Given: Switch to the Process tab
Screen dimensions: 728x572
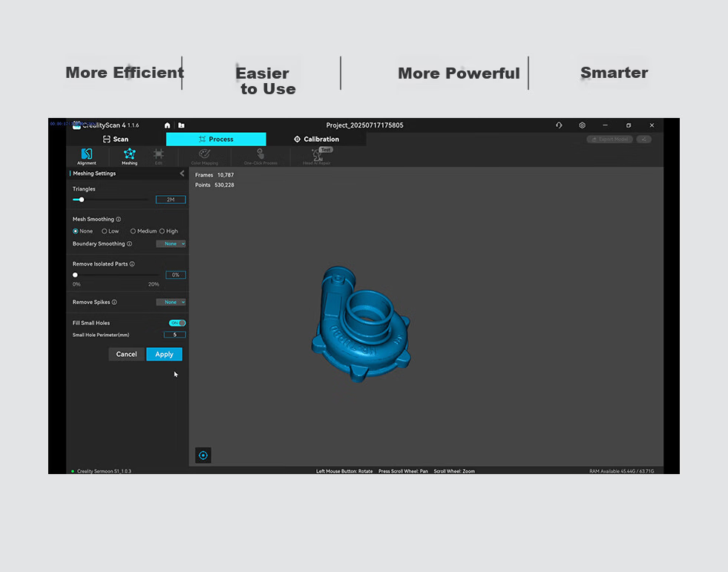Looking at the screenshot, I should pyautogui.click(x=217, y=139).
